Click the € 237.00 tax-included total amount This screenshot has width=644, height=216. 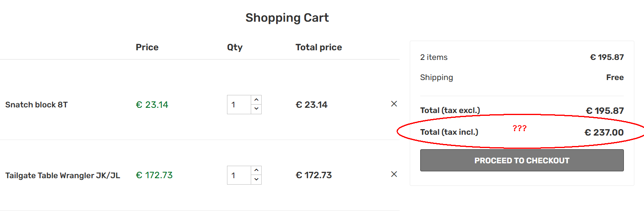click(604, 132)
